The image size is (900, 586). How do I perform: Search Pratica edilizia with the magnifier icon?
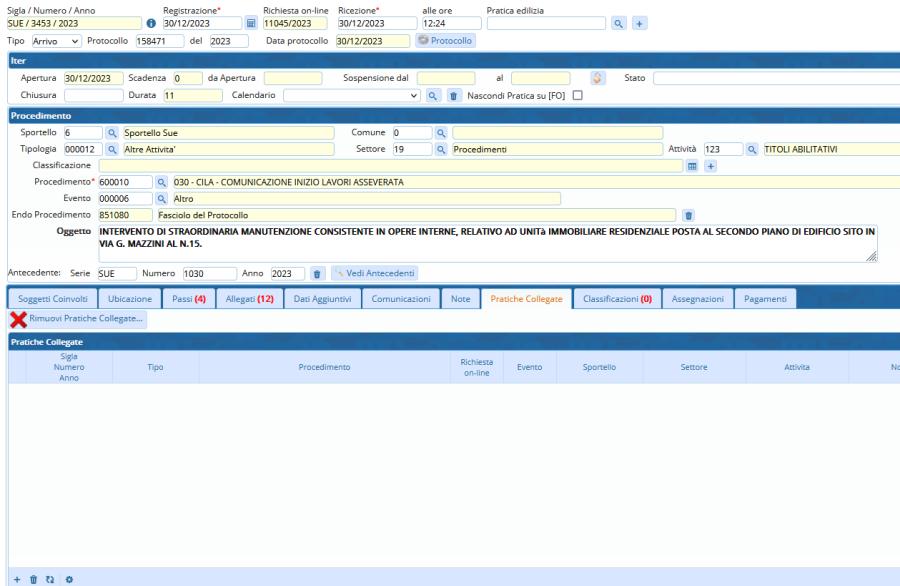pyautogui.click(x=619, y=23)
